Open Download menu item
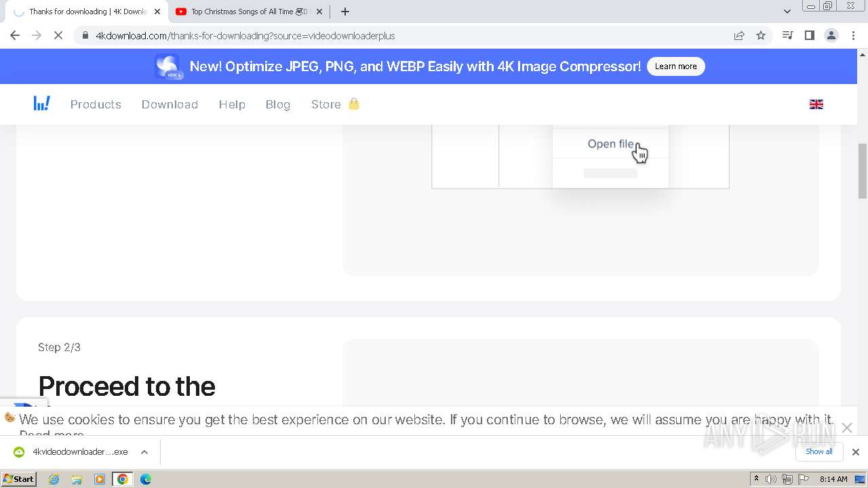This screenshot has width=868, height=488. coord(170,104)
